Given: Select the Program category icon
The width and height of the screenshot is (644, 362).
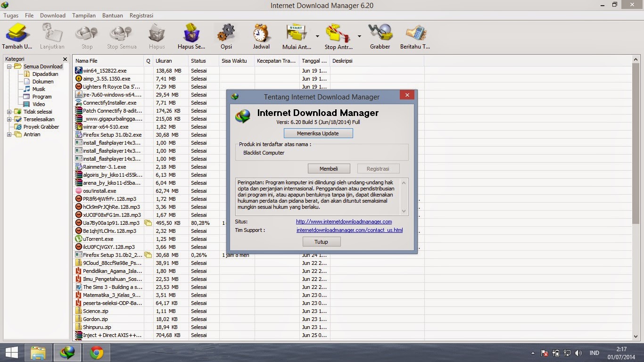Looking at the screenshot, I should click(x=27, y=97).
